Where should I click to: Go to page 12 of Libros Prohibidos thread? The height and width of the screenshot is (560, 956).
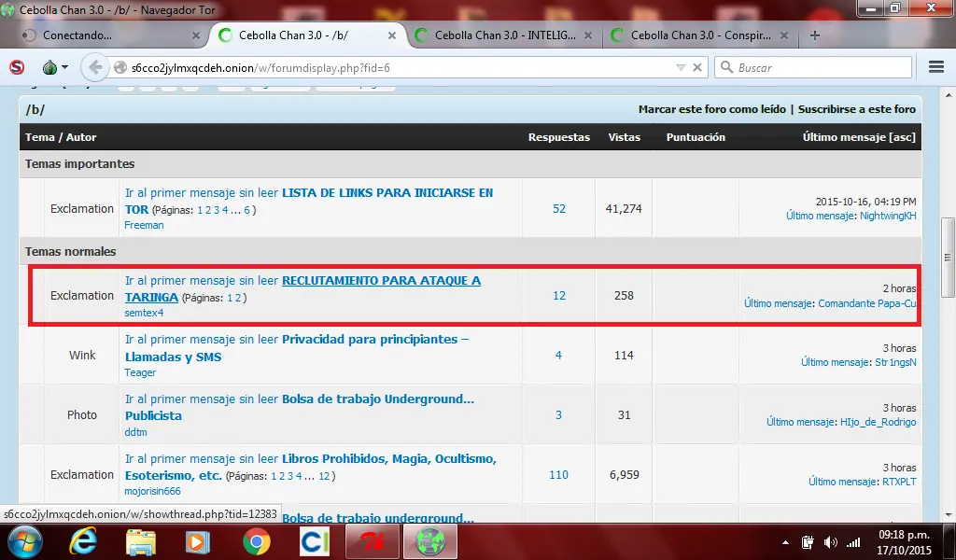tap(324, 476)
